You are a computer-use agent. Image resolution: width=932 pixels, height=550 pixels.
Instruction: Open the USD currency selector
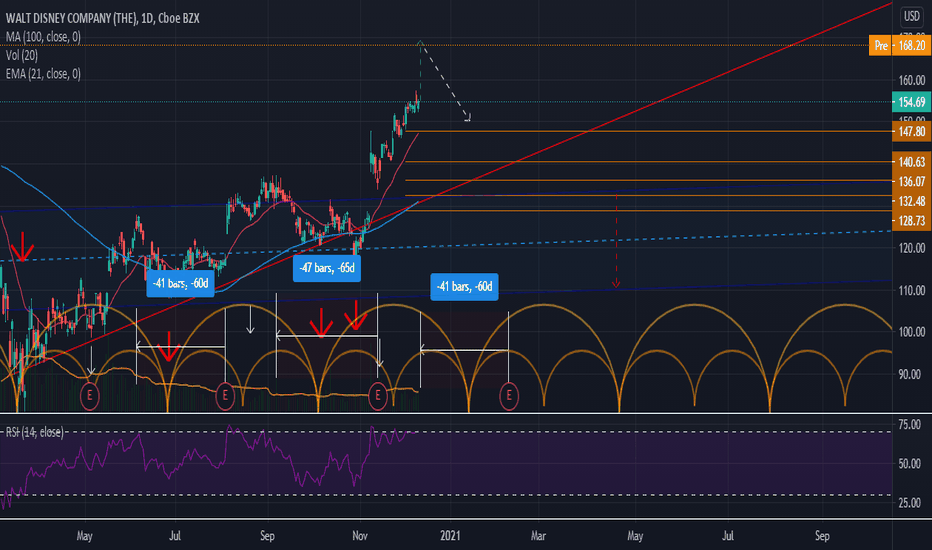coord(912,16)
